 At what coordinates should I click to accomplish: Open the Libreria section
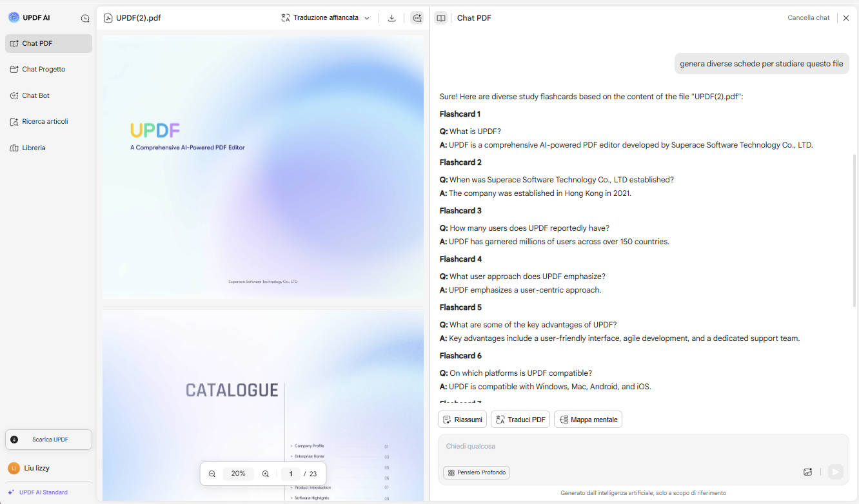48,148
